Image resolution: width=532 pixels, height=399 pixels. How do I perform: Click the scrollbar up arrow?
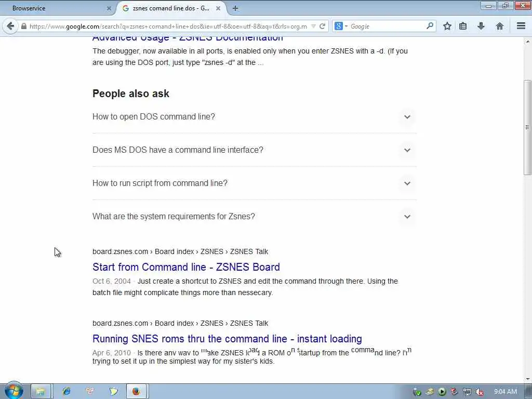tap(528, 42)
